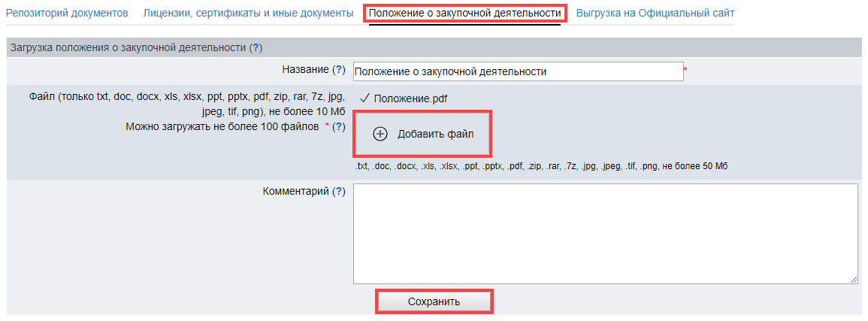868x321 pixels.
Task: Show help tooltip next to Комментарий
Action: click(339, 192)
